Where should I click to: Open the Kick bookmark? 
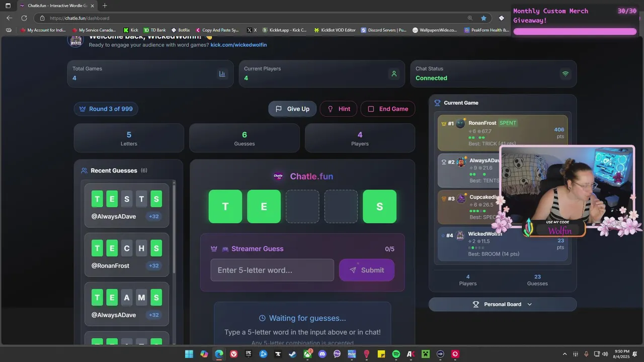(130, 30)
